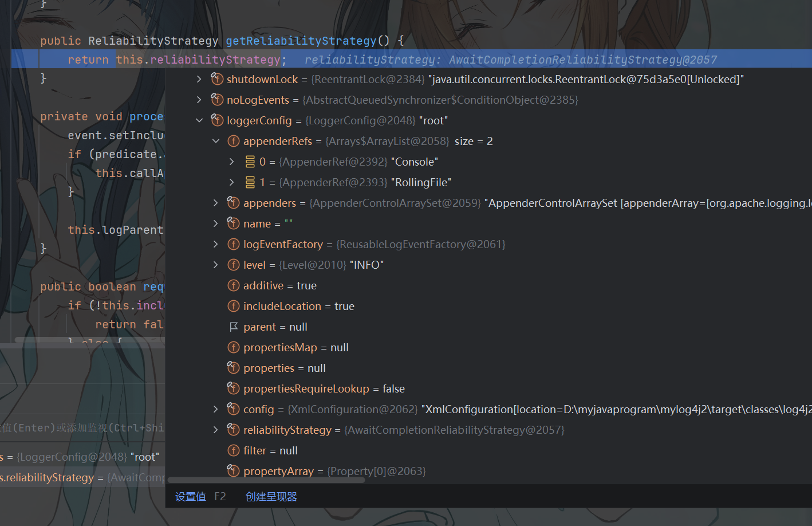Expand the Console AppenderRef entry
812x526 pixels.
(231, 162)
